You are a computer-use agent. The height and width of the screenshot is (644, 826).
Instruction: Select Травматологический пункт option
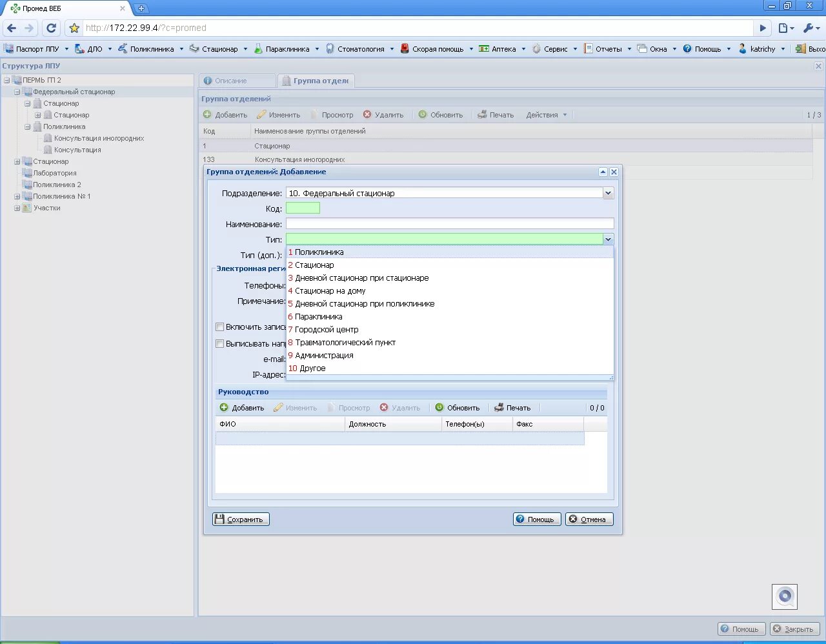[x=450, y=343]
